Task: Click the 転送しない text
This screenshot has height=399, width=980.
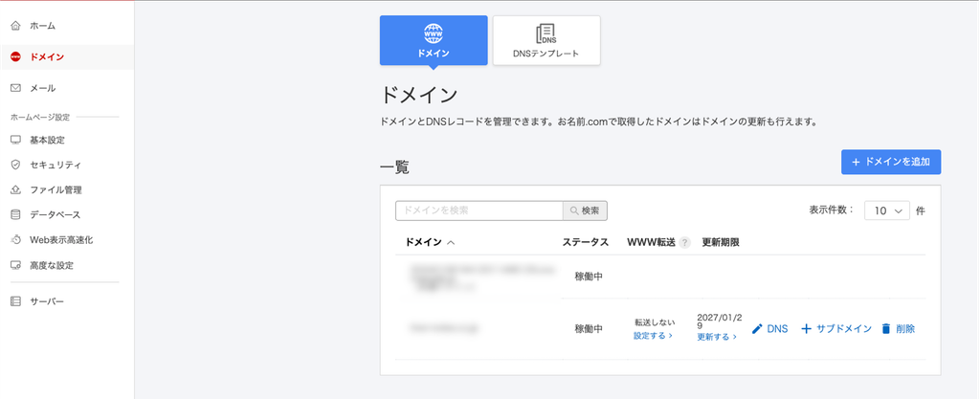Action: coord(655,322)
